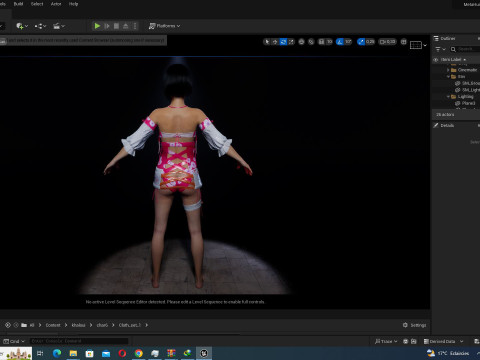
Task: Focus the console command input field
Action: (x=79, y=341)
